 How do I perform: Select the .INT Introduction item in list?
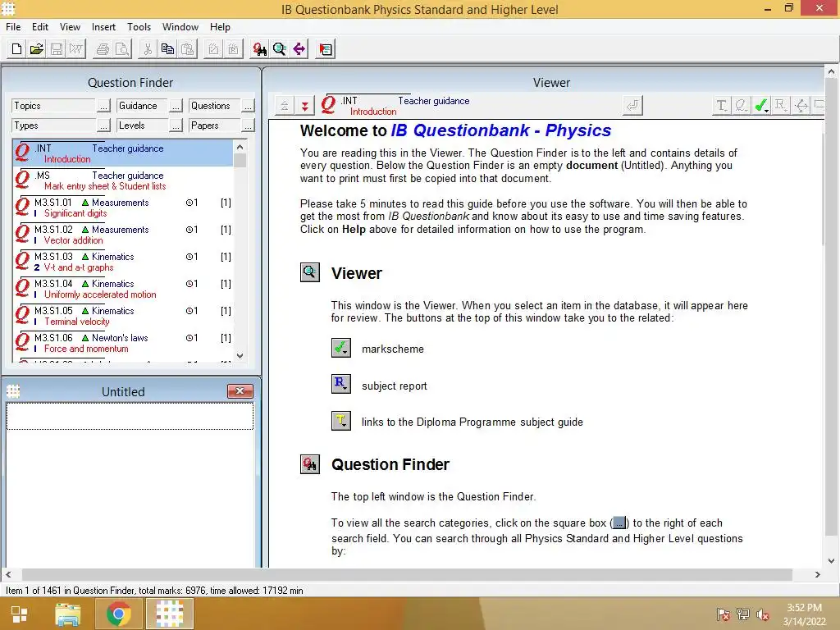[x=123, y=153]
